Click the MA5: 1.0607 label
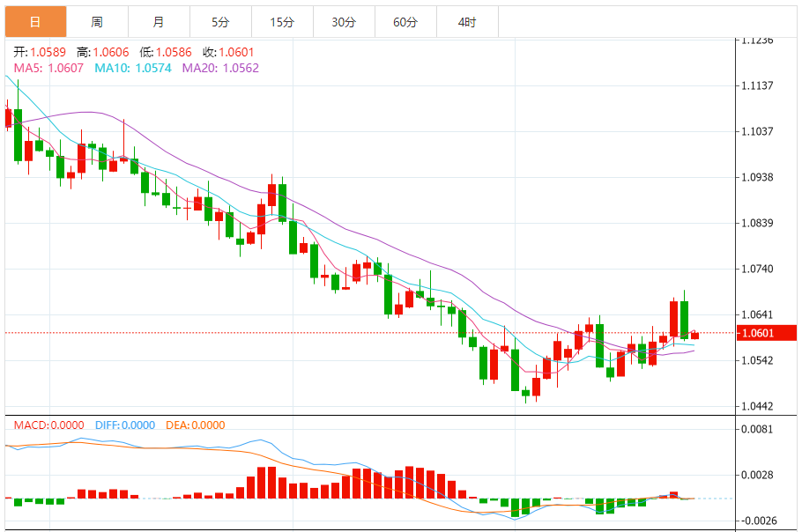802x532 pixels. click(x=48, y=68)
